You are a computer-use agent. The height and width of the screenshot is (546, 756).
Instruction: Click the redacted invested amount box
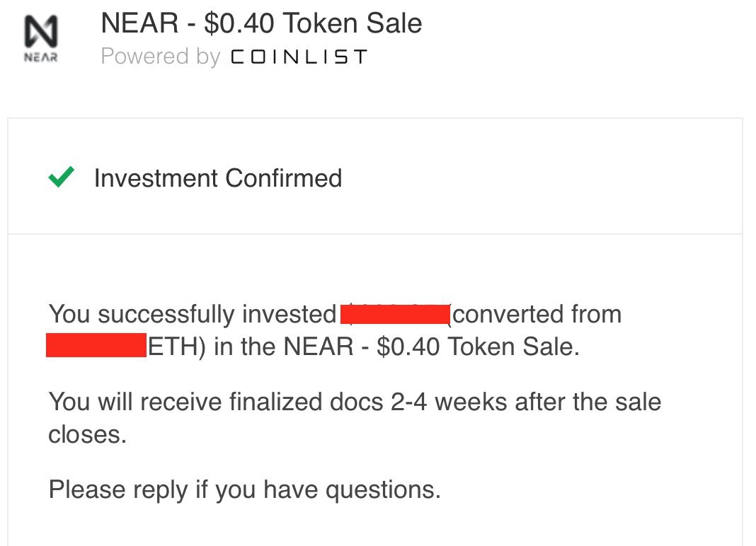(x=396, y=314)
